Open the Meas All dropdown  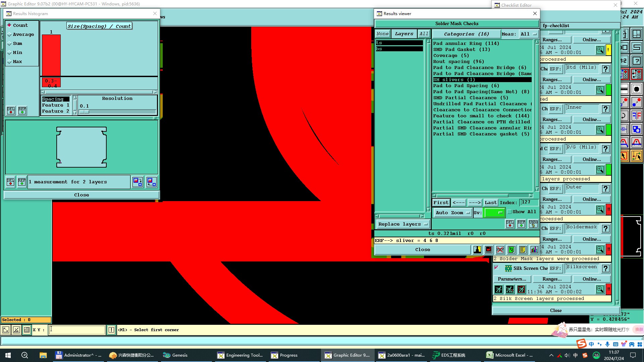click(x=529, y=34)
